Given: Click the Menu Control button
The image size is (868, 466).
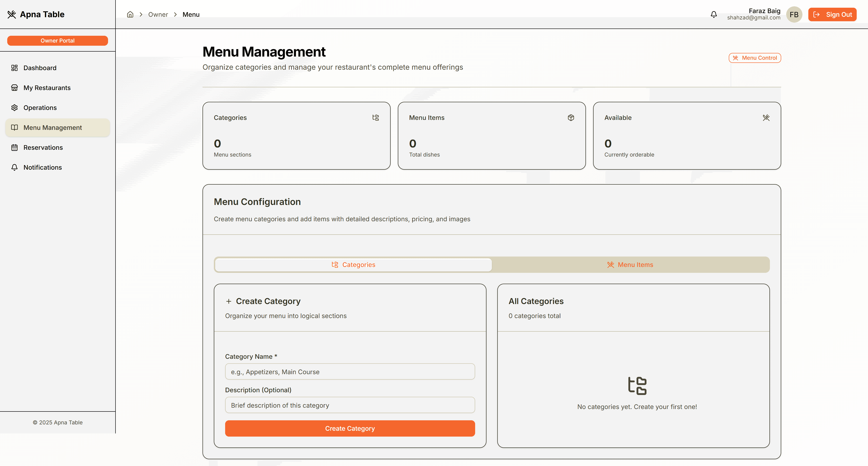Looking at the screenshot, I should click(755, 58).
